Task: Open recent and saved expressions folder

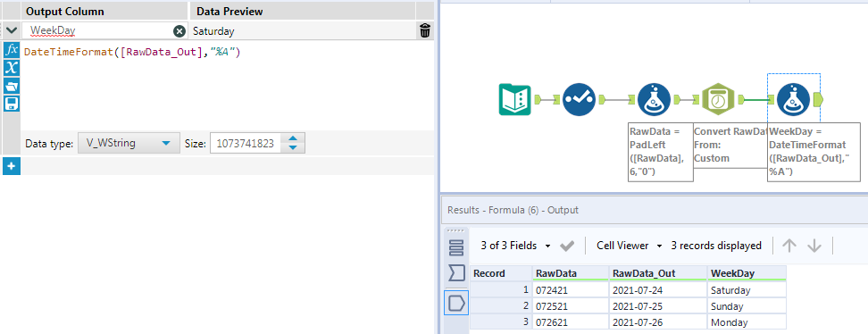Action: [x=12, y=86]
